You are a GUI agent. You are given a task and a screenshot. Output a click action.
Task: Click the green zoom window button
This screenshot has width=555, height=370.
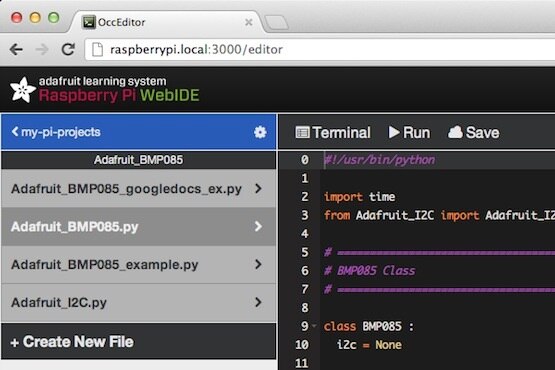[54, 17]
